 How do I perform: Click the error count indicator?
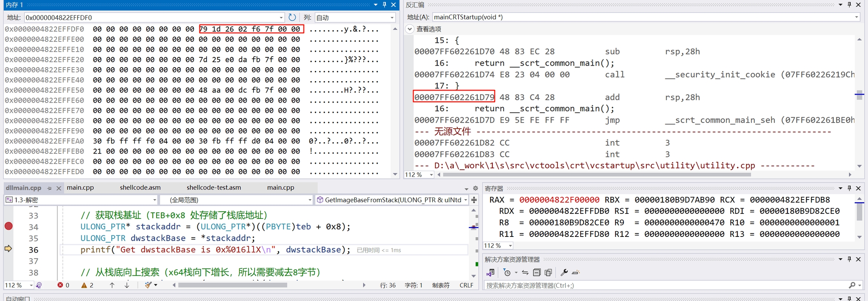click(63, 285)
